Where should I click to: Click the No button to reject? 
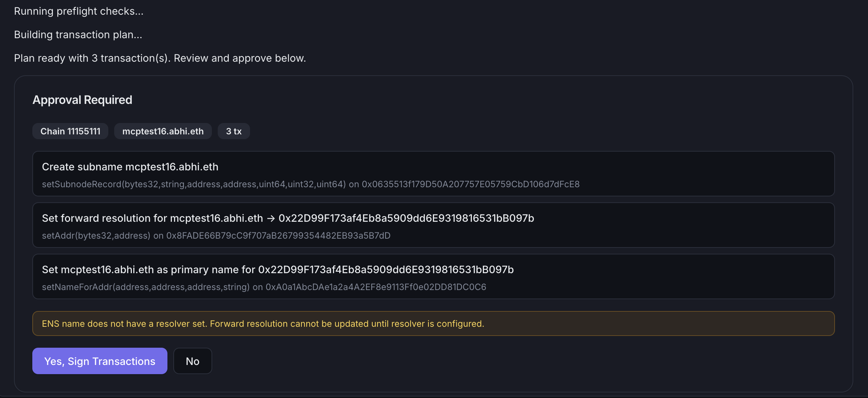click(x=192, y=361)
